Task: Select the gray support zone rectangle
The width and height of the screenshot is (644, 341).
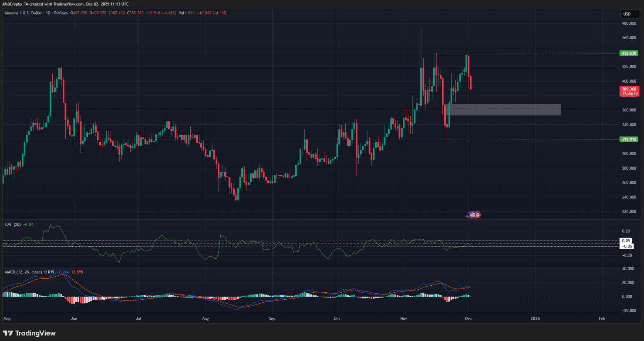Action: [x=505, y=110]
